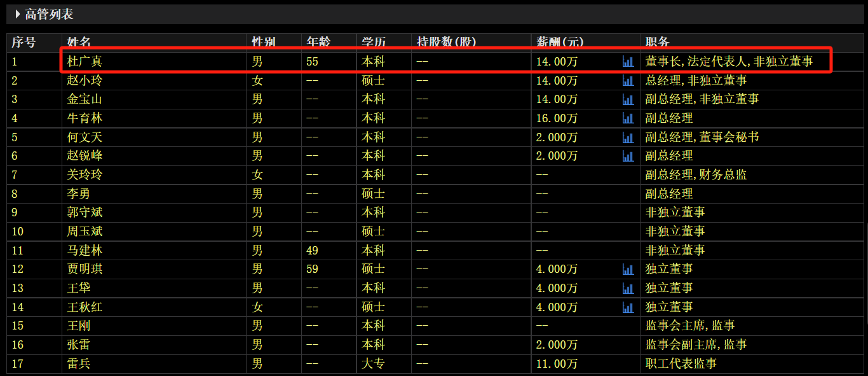This screenshot has width=868, height=376.
Task: Click the 薪酬(元) column header
Action: 560,43
